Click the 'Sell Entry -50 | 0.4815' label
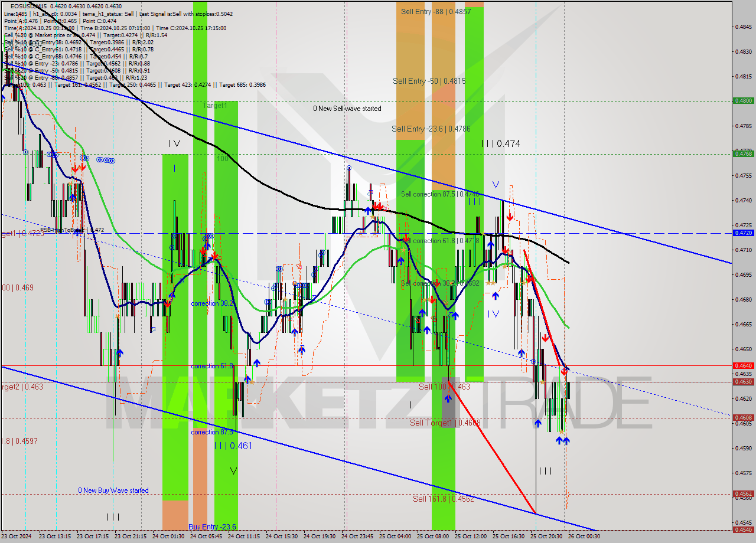The height and width of the screenshot is (543, 756). point(429,81)
